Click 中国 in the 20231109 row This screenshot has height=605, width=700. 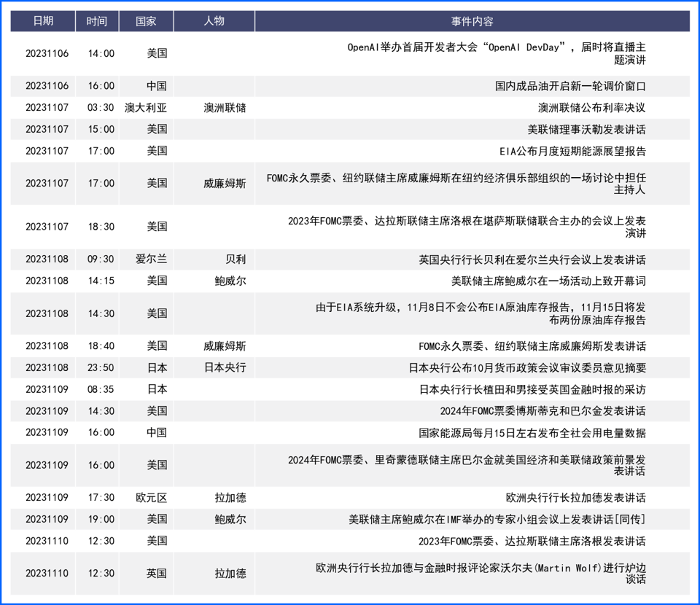coord(157,433)
